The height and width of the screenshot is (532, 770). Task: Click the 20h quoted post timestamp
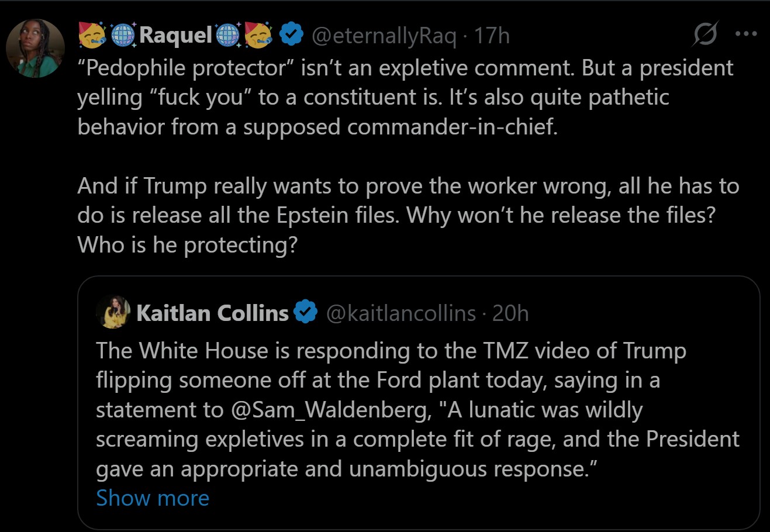point(510,313)
